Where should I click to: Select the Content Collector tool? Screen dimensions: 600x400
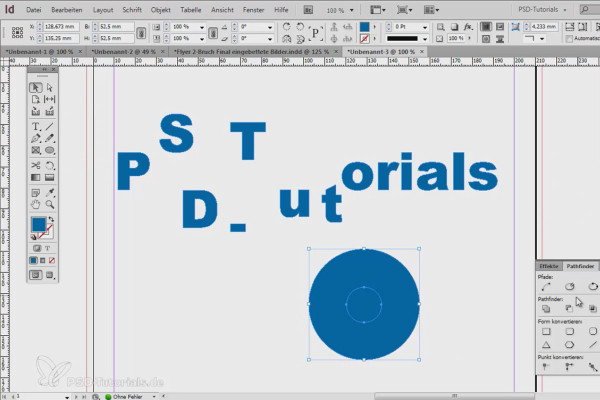coord(36,111)
